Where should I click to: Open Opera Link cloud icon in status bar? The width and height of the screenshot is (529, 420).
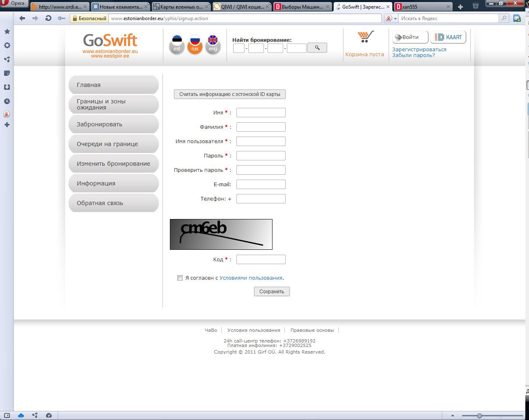click(21, 415)
